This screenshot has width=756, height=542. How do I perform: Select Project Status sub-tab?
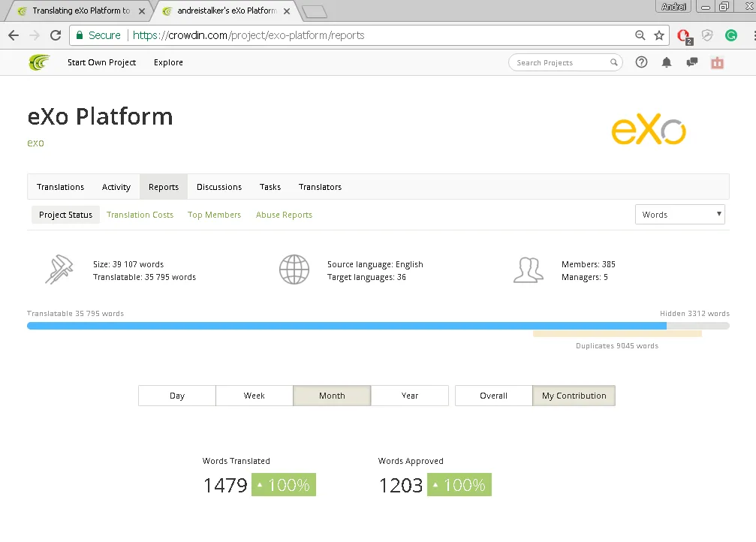click(65, 215)
